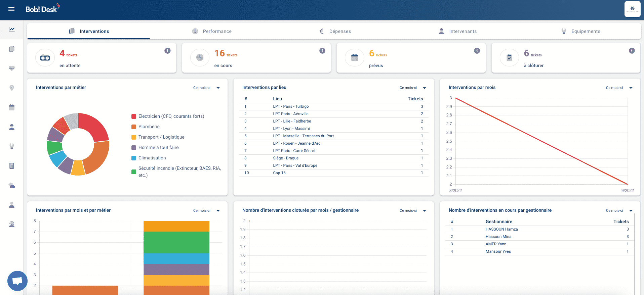Click the weather cloud sidebar icon

click(12, 185)
